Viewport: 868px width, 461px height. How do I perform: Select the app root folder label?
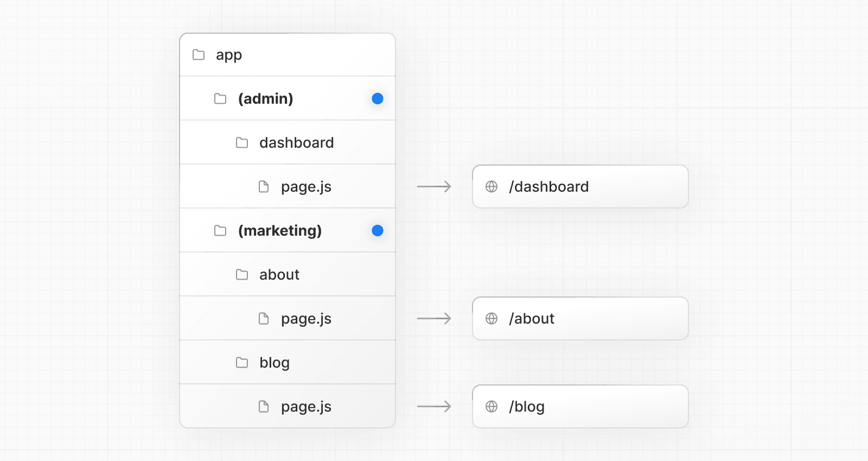229,55
